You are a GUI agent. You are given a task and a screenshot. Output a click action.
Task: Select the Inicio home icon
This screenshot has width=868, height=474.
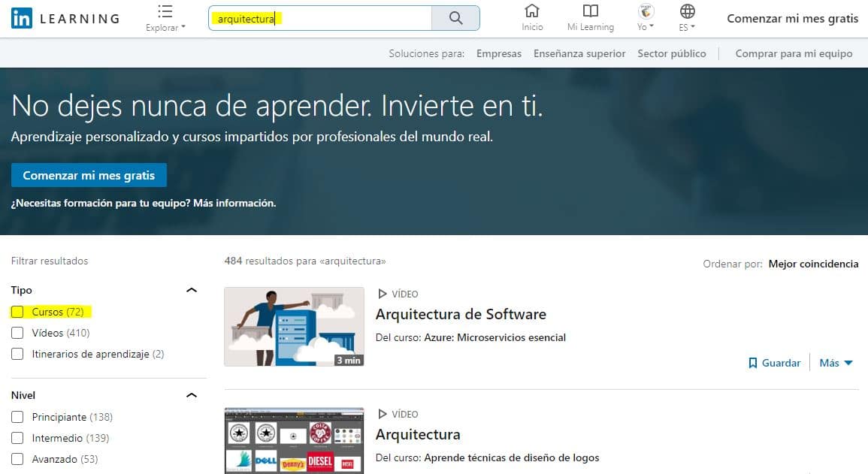pos(532,18)
